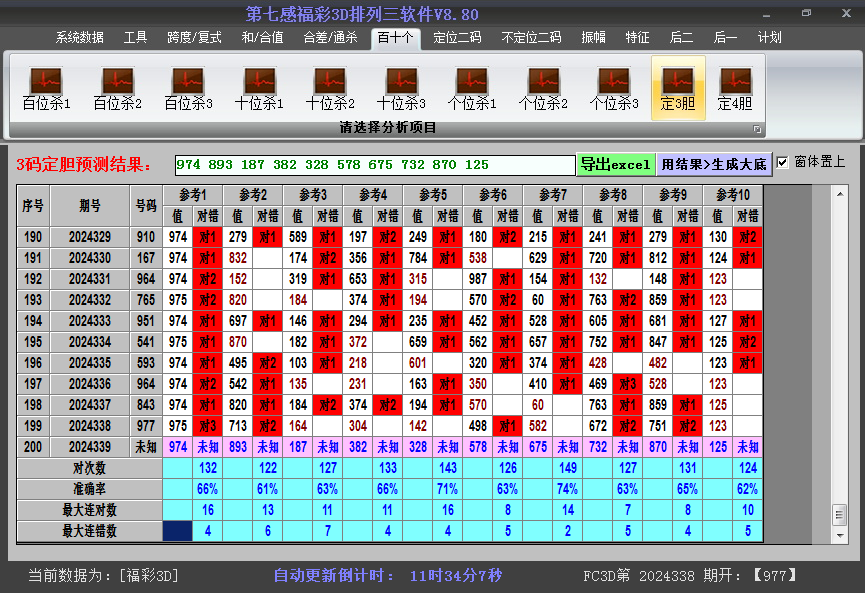This screenshot has height=593, width=865.
Task: Switch to the 计划 tab
Action: point(770,38)
